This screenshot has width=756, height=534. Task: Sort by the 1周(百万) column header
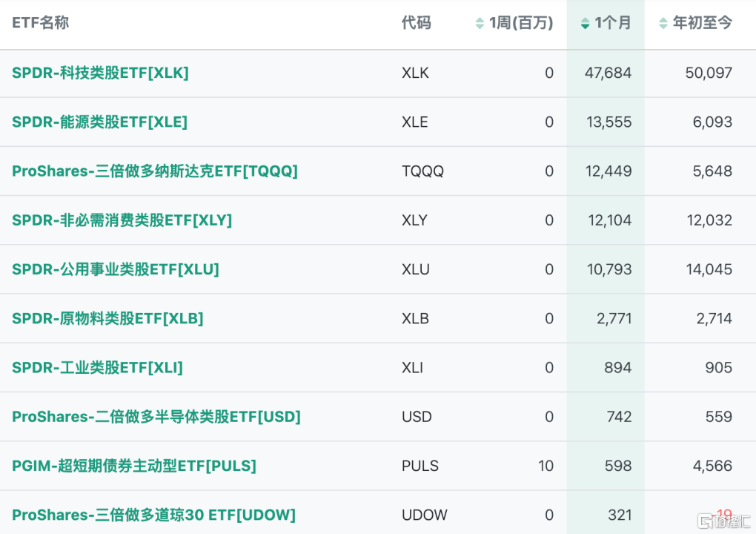coord(521,23)
